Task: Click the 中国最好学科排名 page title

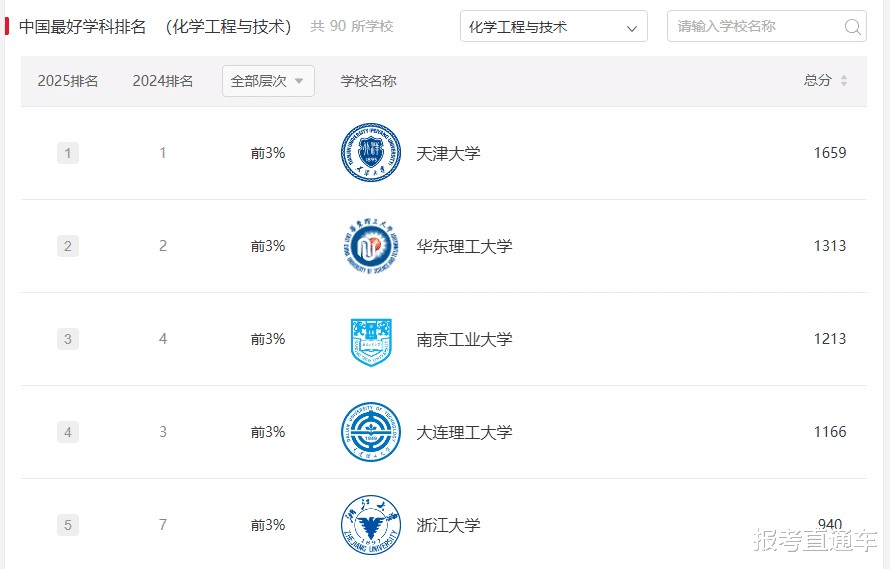Action: pyautogui.click(x=82, y=27)
